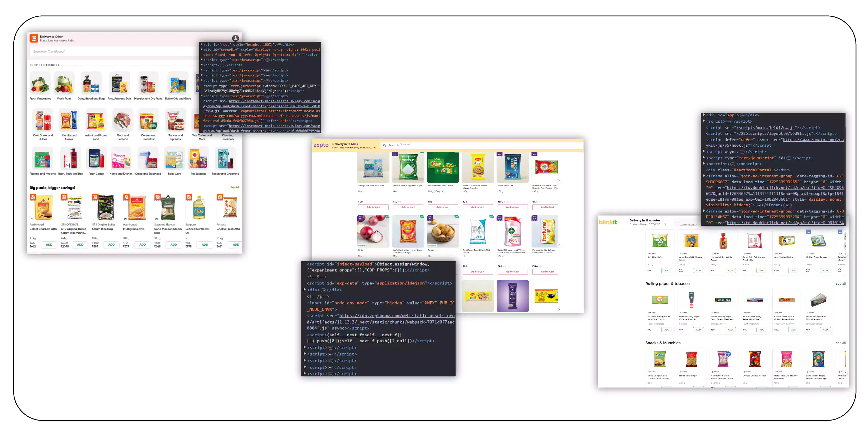Screen dimensions: 868x431
Task: Expand the div id="root" node
Action: click(201, 44)
